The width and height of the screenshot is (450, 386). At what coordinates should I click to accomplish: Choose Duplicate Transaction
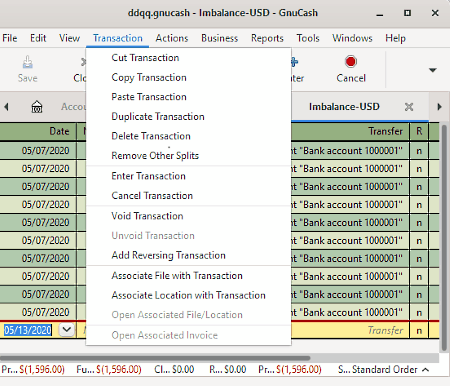[188, 117]
